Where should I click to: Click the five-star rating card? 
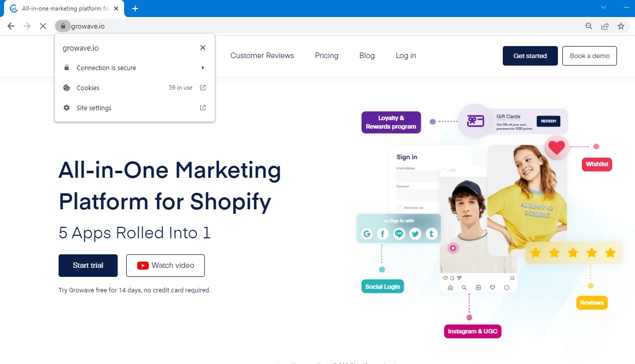(x=573, y=253)
